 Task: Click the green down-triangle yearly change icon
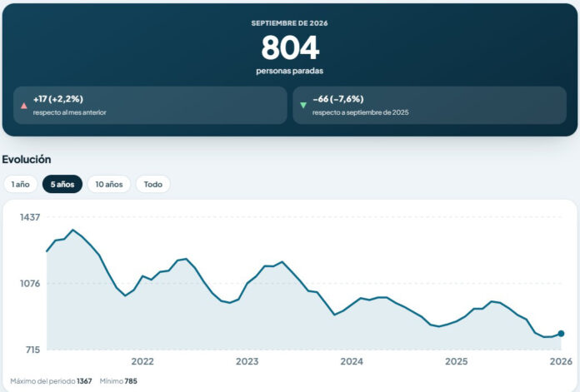tap(303, 106)
